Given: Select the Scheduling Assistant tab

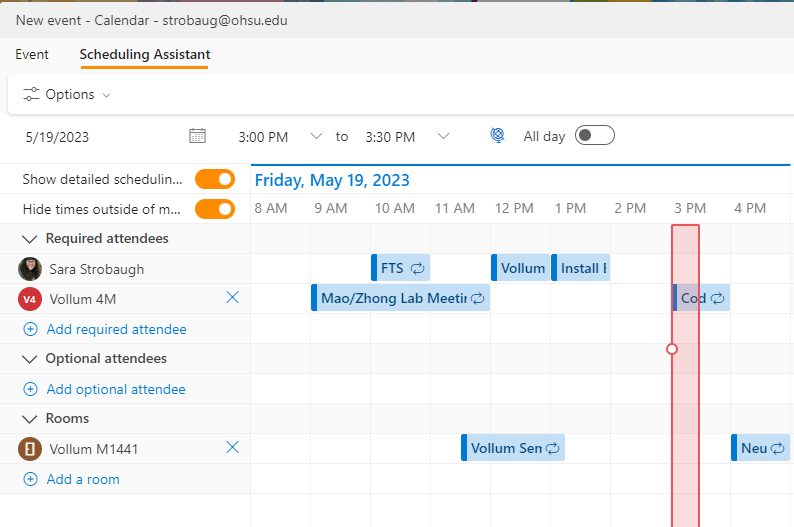Looking at the screenshot, I should click(145, 54).
